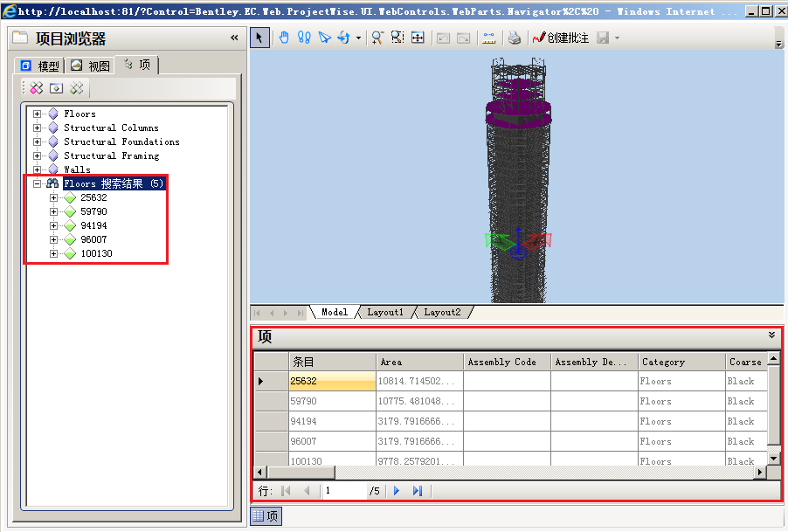The image size is (788, 532).
Task: Activate the hand pan tool
Action: (x=284, y=38)
